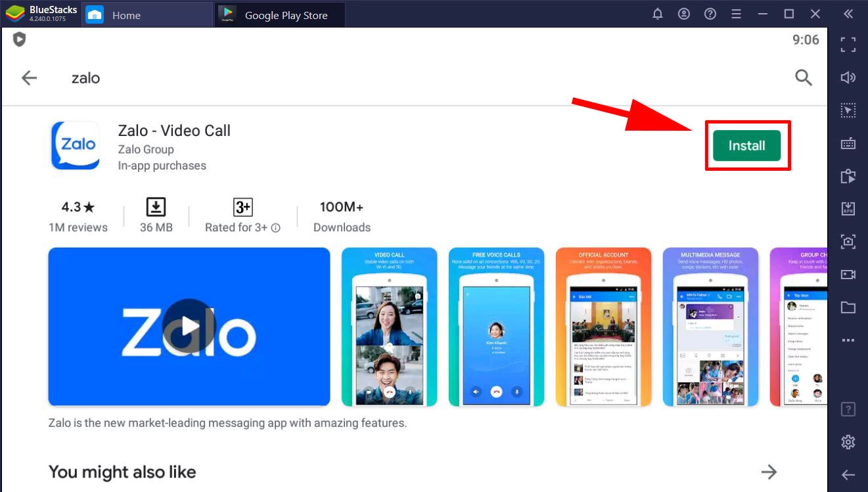The image size is (868, 492).
Task: Open the sidebar help question box
Action: (848, 410)
